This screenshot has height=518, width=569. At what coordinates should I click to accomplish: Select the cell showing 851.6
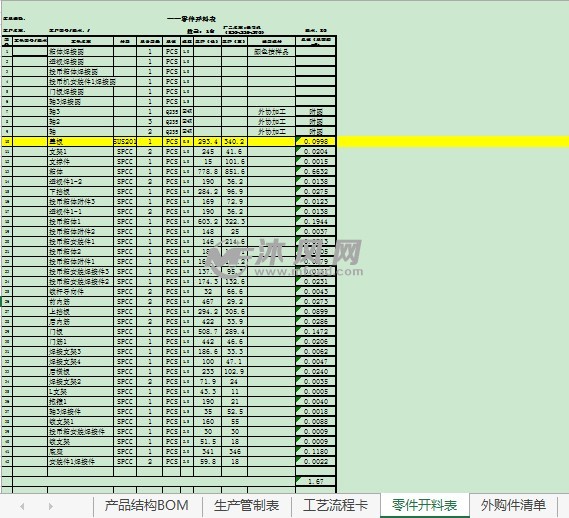click(234, 171)
